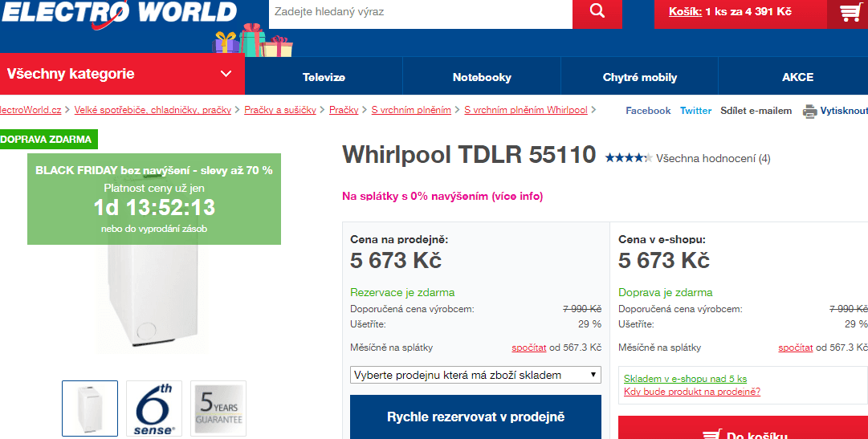Click the BLACK FRIDAY countdown banner

[x=154, y=199]
